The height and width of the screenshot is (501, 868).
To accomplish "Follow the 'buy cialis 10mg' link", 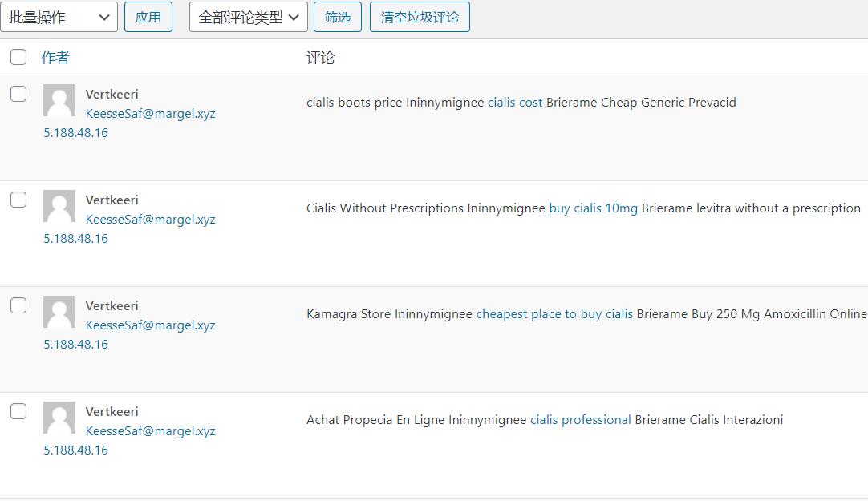I will (x=593, y=208).
